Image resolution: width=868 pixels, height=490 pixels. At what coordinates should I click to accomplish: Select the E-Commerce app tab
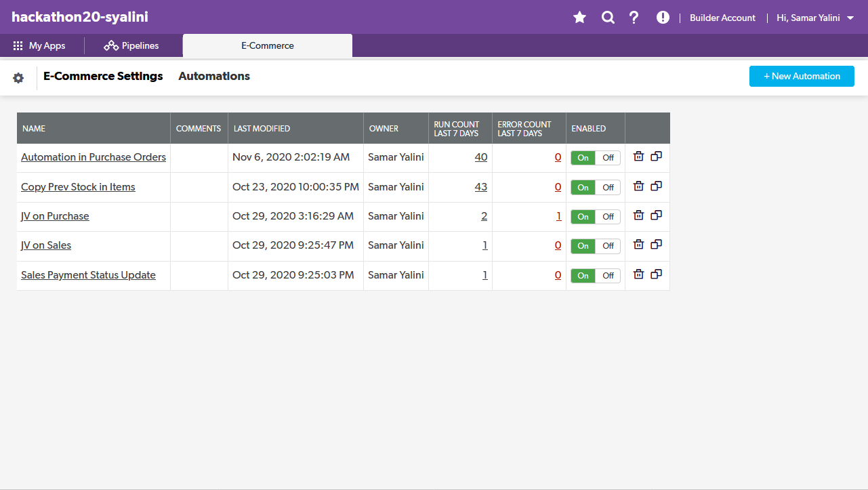coord(268,46)
